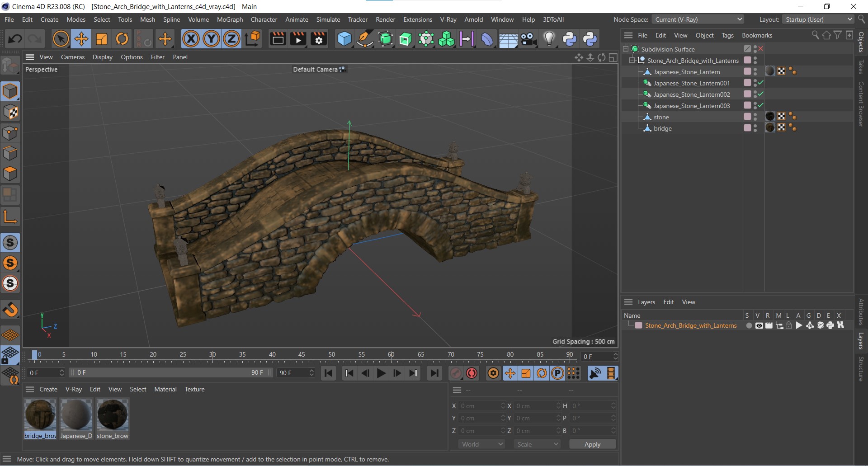Click the Apply button

(592, 444)
